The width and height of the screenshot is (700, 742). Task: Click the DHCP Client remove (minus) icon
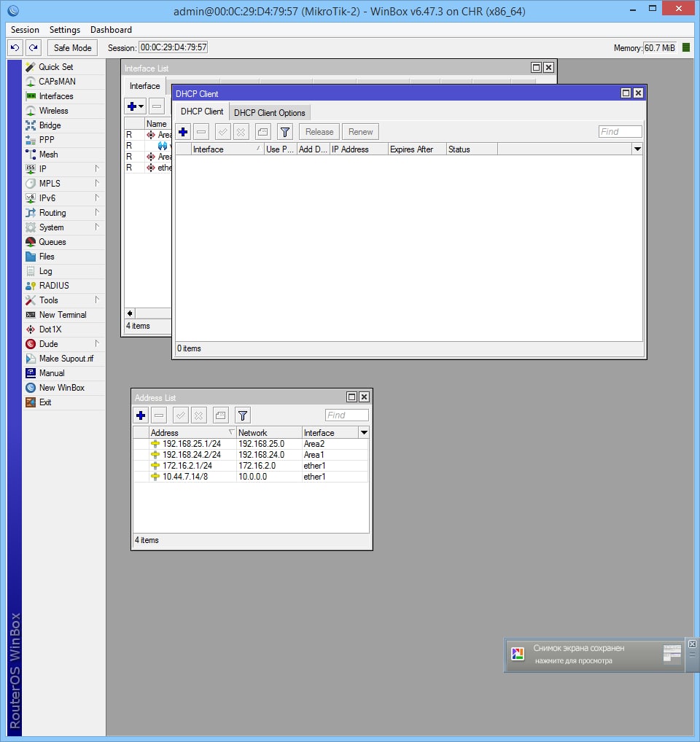pyautogui.click(x=202, y=131)
